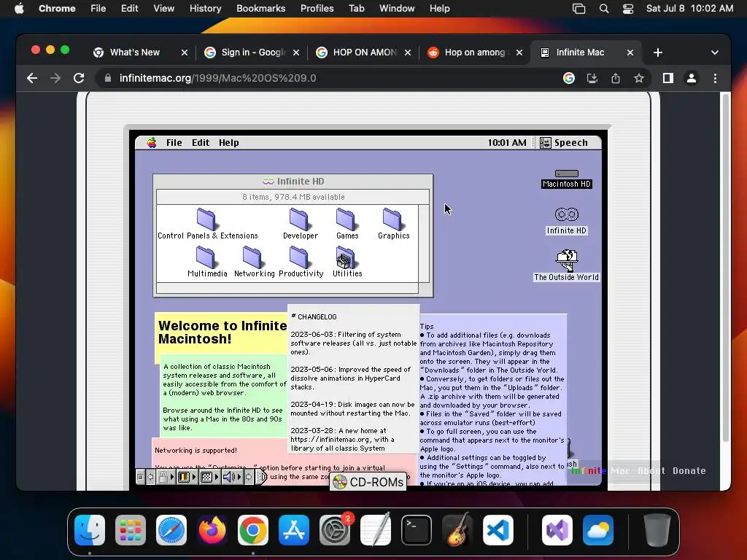747x560 pixels.
Task: Open Spotlight search in menu bar
Action: pyautogui.click(x=603, y=9)
